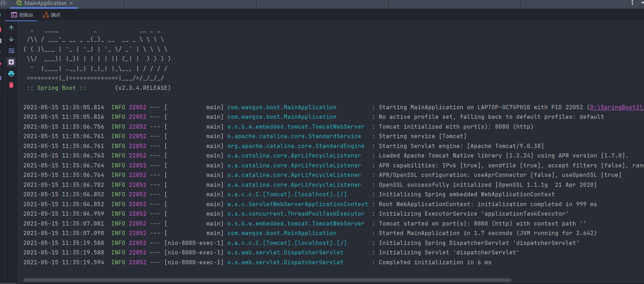Click timestamp '2021-05-15 11:35:06.959'
644x284 pixels.
click(64, 214)
